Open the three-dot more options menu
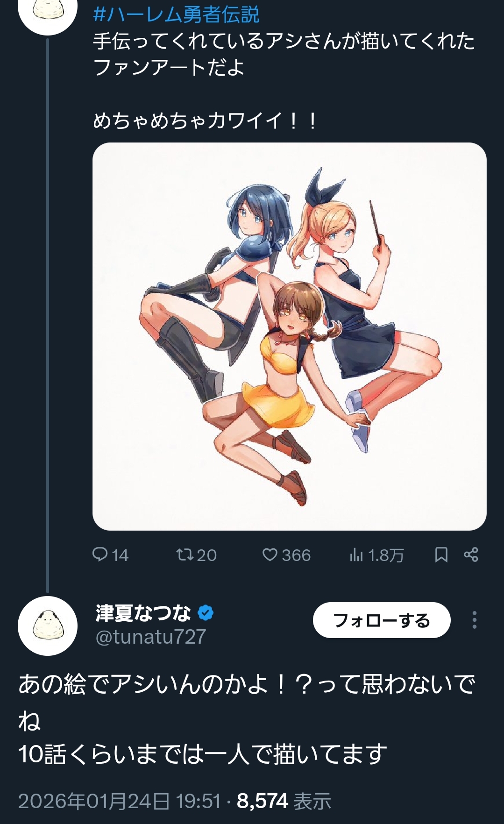Image resolution: width=504 pixels, height=824 pixels. pyautogui.click(x=474, y=620)
